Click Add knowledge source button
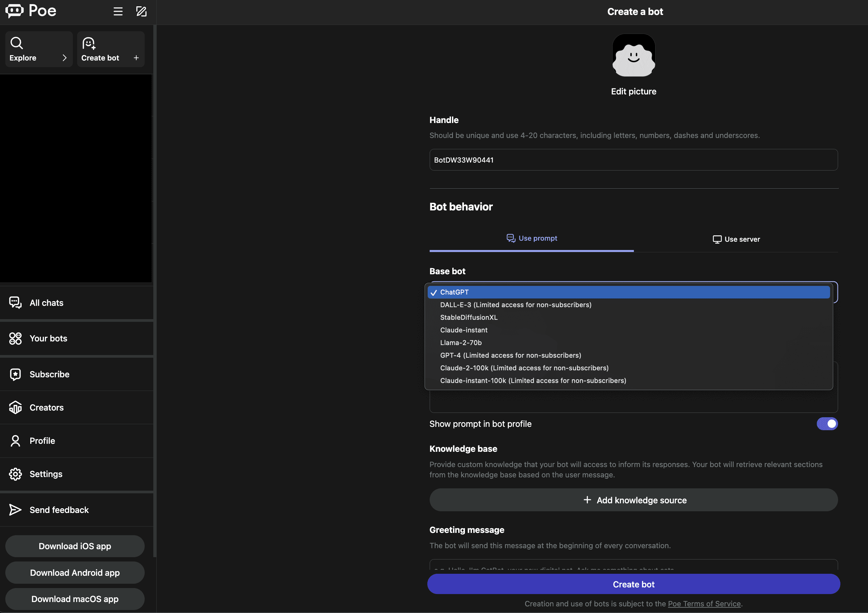 [x=633, y=500]
